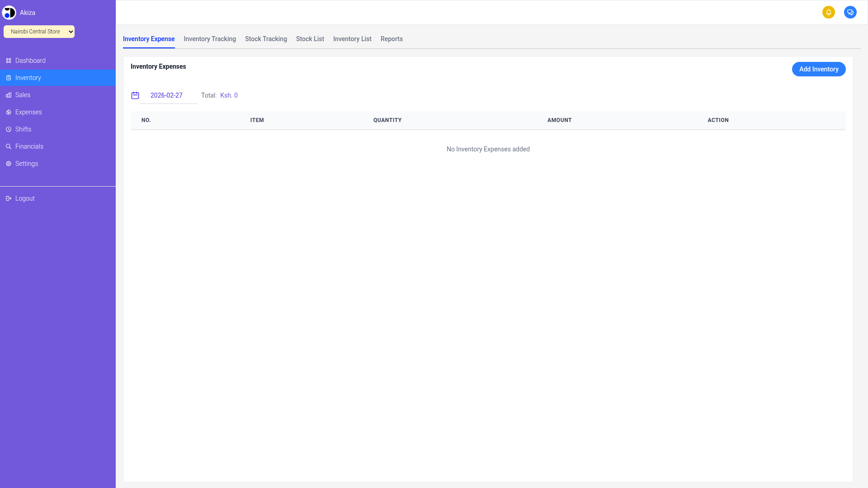Open the chat messages icon

(850, 12)
